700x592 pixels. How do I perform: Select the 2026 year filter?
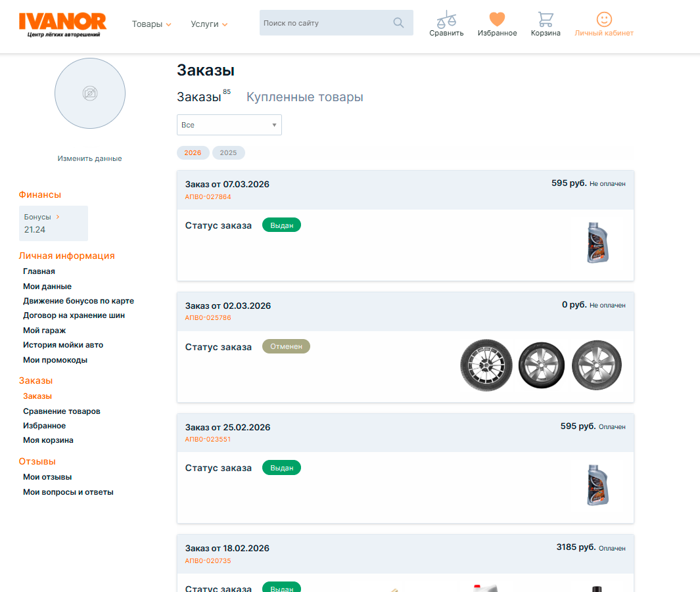193,153
